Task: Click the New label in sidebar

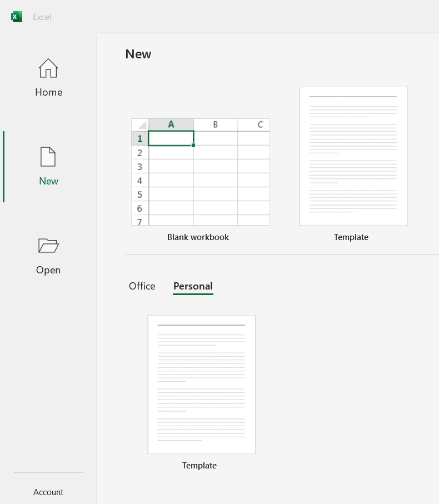Action: (48, 181)
